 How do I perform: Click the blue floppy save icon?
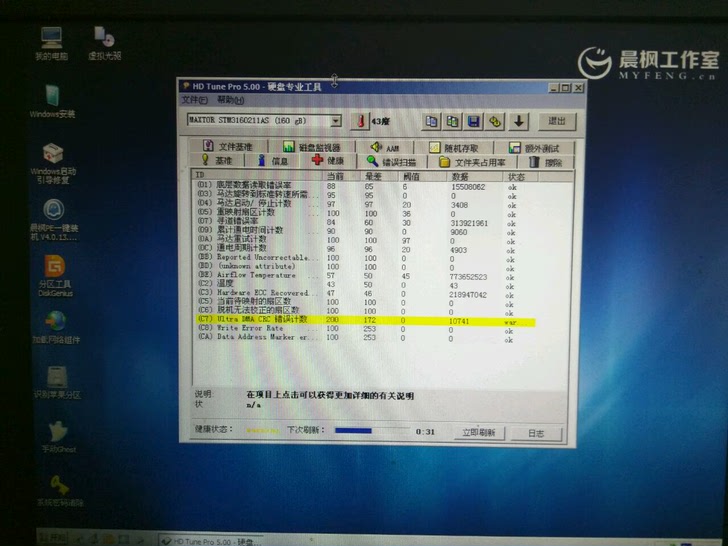point(473,122)
